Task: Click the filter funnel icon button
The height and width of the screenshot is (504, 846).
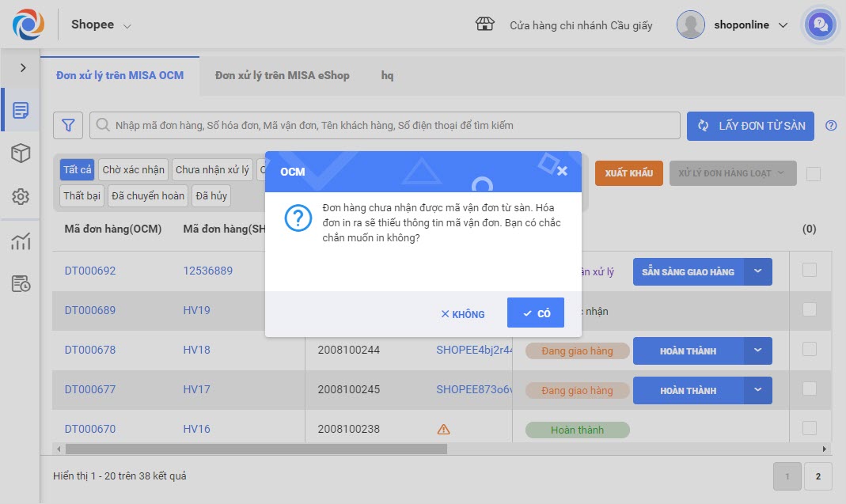Action: [x=68, y=125]
